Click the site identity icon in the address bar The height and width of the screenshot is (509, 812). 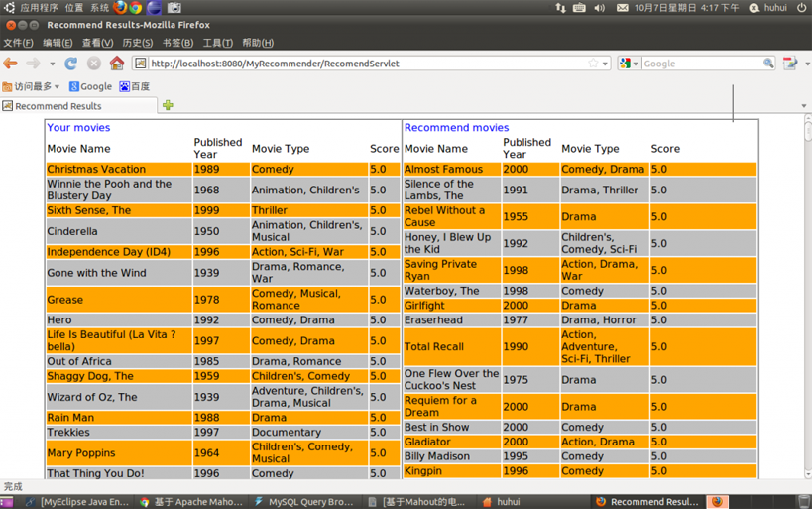(140, 64)
